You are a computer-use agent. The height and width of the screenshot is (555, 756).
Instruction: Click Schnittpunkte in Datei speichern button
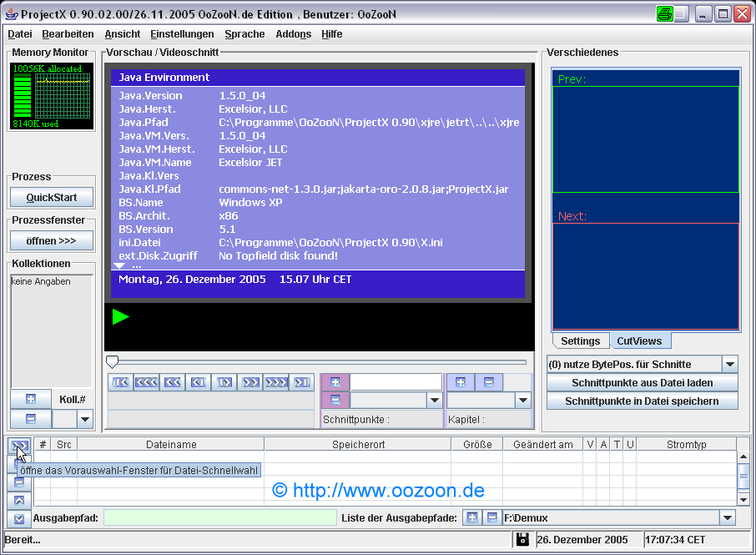[x=643, y=401]
